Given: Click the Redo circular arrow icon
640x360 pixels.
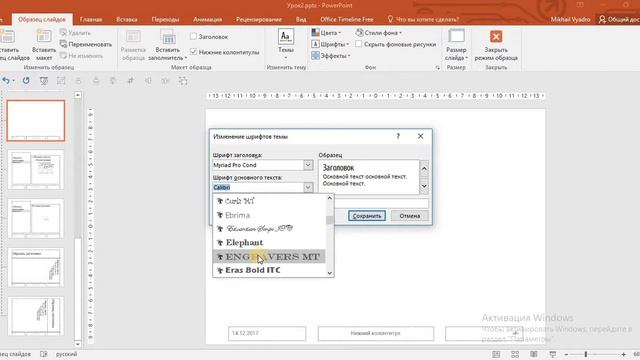Looking at the screenshot, I should 26,81.
